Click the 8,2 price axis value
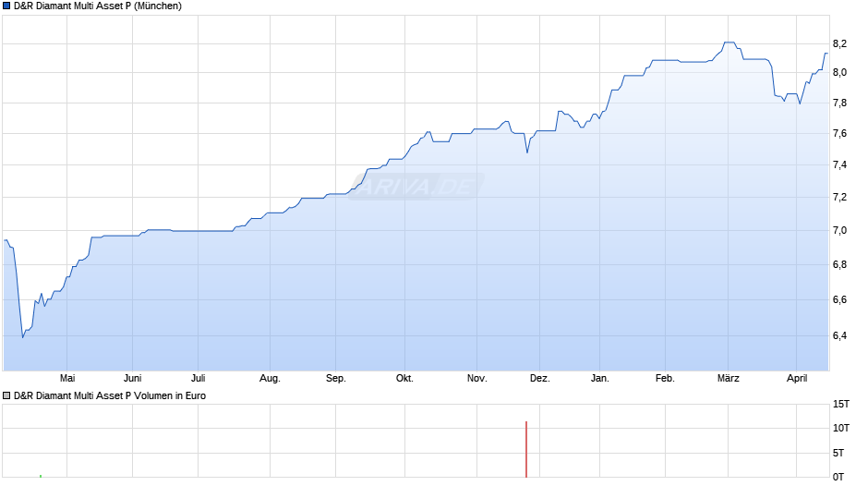The height and width of the screenshot is (486, 868). (x=839, y=43)
